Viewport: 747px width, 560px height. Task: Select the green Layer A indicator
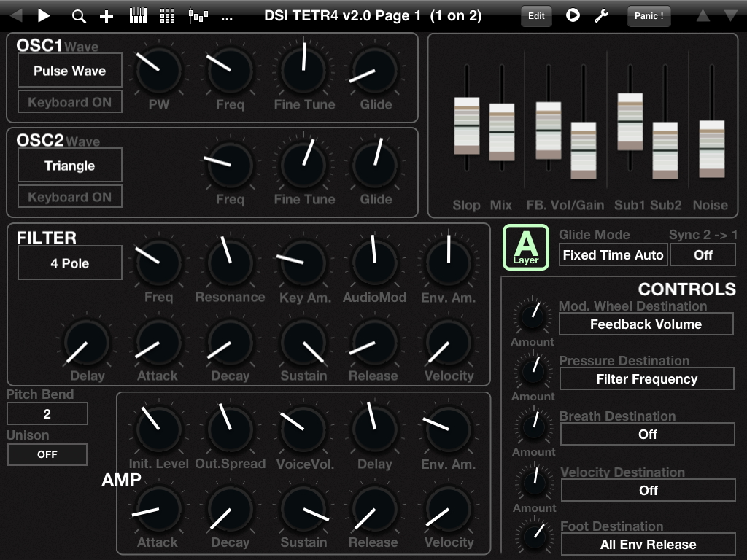[x=526, y=247]
